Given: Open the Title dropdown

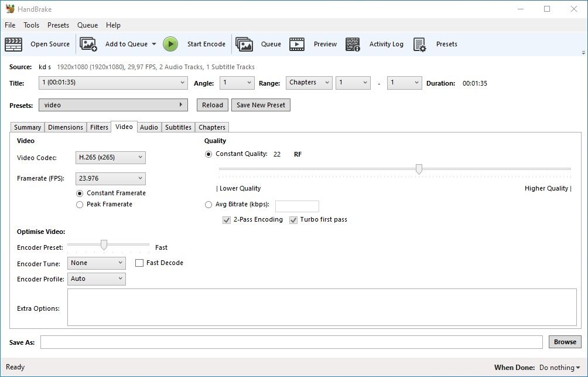Looking at the screenshot, I should pos(113,83).
